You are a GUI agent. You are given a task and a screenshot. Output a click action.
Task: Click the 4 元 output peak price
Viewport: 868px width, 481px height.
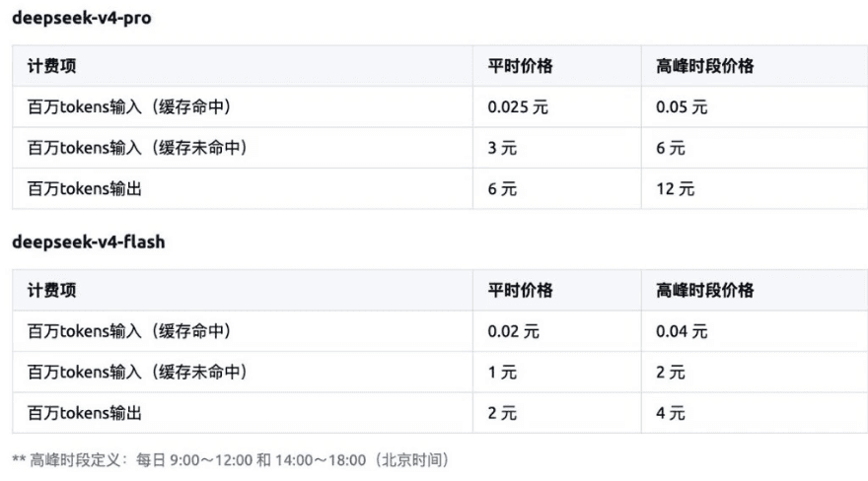pos(671,413)
